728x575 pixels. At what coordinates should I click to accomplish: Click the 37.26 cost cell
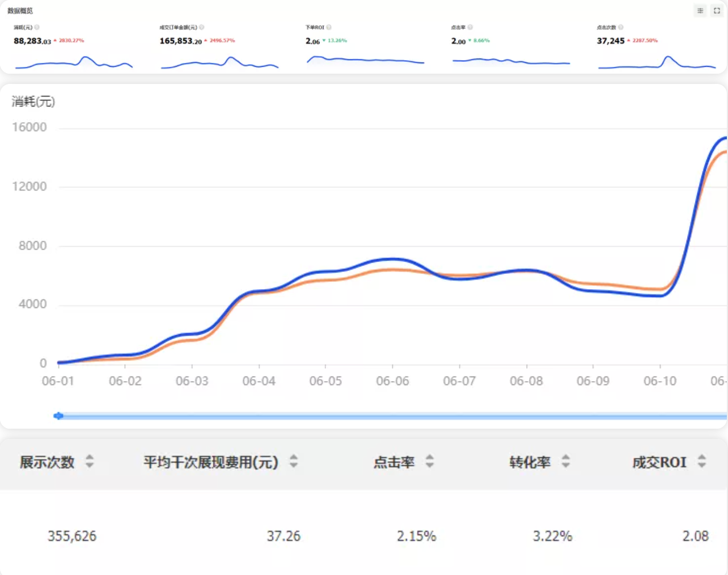tap(283, 536)
